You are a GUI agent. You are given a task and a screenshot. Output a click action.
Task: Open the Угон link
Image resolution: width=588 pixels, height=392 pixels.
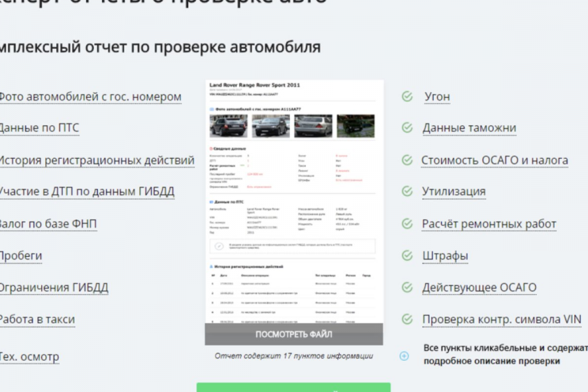437,97
